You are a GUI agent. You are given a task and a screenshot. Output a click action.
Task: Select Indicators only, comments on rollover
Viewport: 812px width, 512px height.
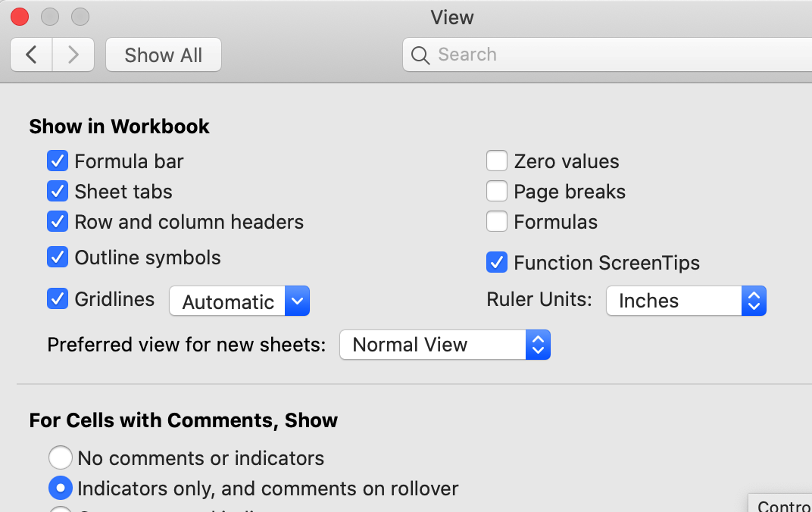click(61, 489)
